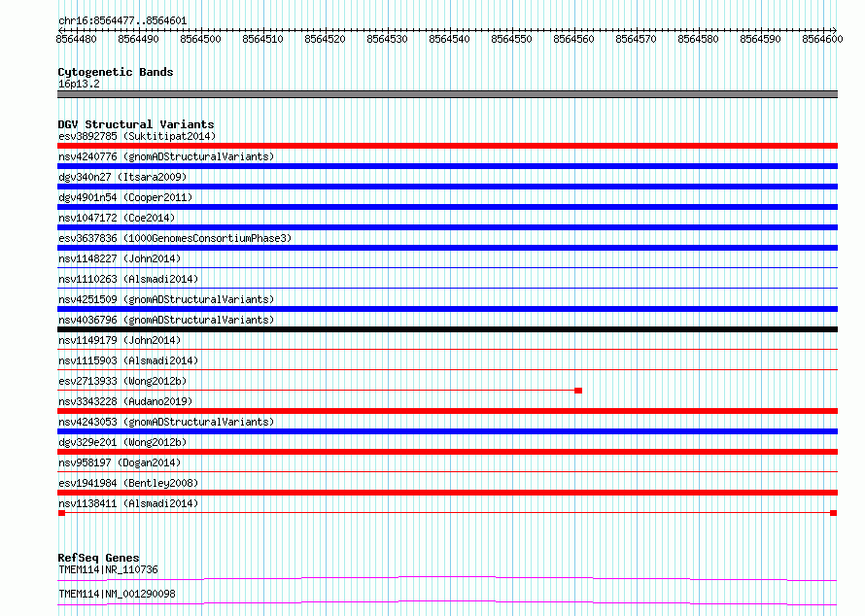865x616 pixels.
Task: Open TMEM114|NM_001290098 RefSeq gene
Action: coord(117,594)
